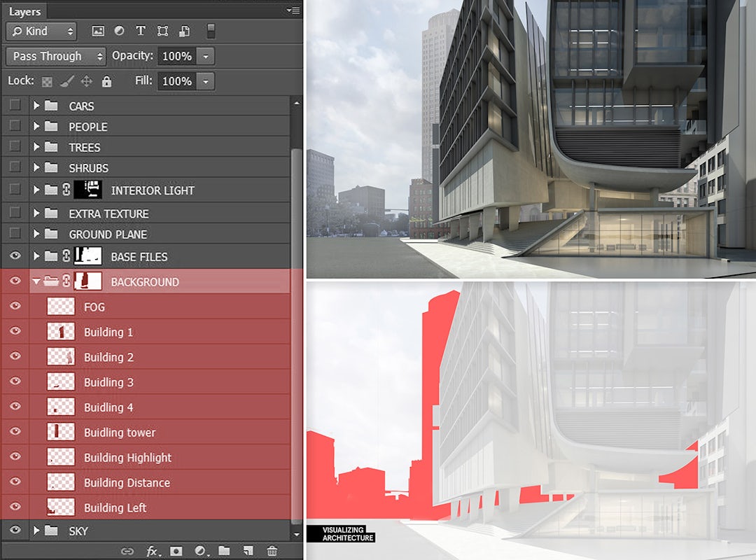Open the Pass Through blend mode menu
This screenshot has height=560, width=756.
[x=55, y=56]
